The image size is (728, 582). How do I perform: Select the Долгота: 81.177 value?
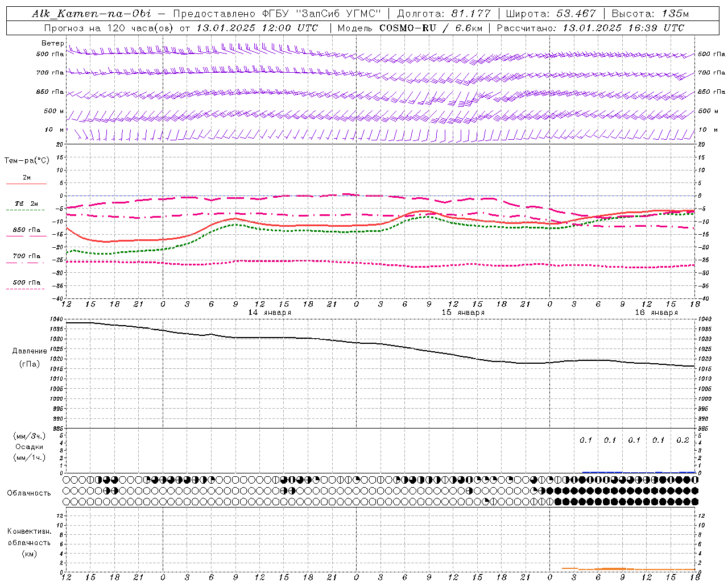coord(444,14)
